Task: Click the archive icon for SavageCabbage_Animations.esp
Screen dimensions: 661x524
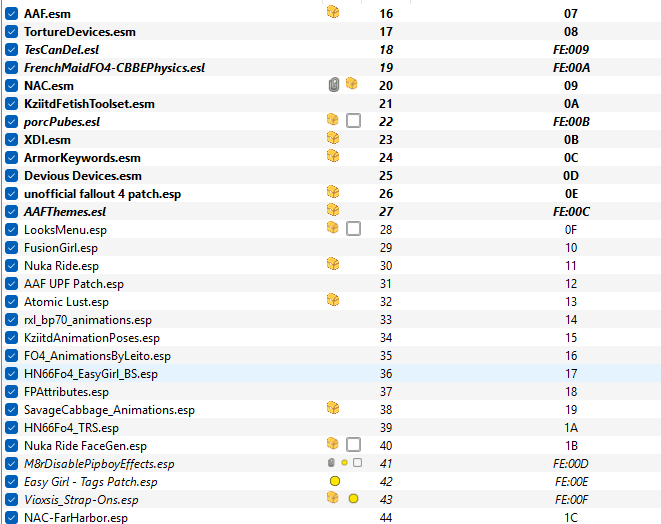Action: [x=333, y=408]
